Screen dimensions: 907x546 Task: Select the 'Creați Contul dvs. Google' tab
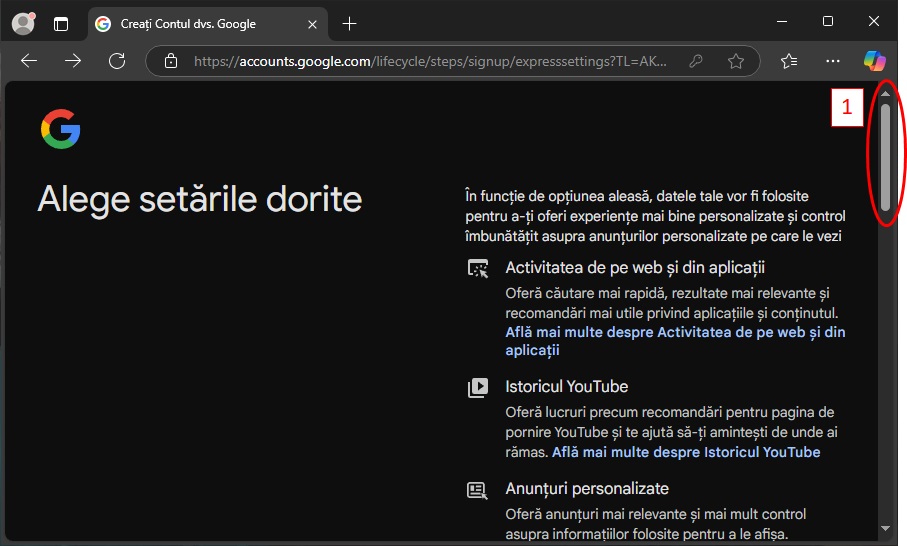click(188, 23)
